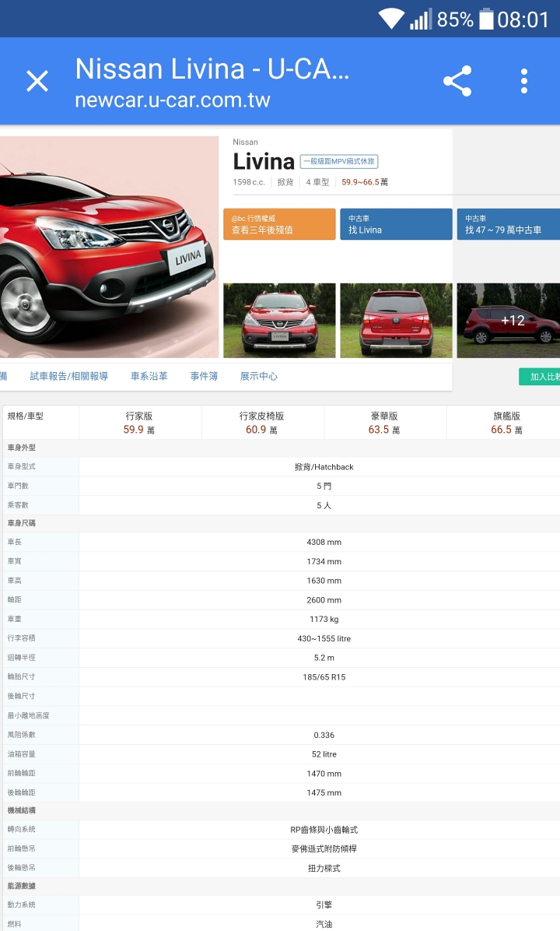Select the 行家皮椅版 60.9 萬 trim column

coord(261,423)
